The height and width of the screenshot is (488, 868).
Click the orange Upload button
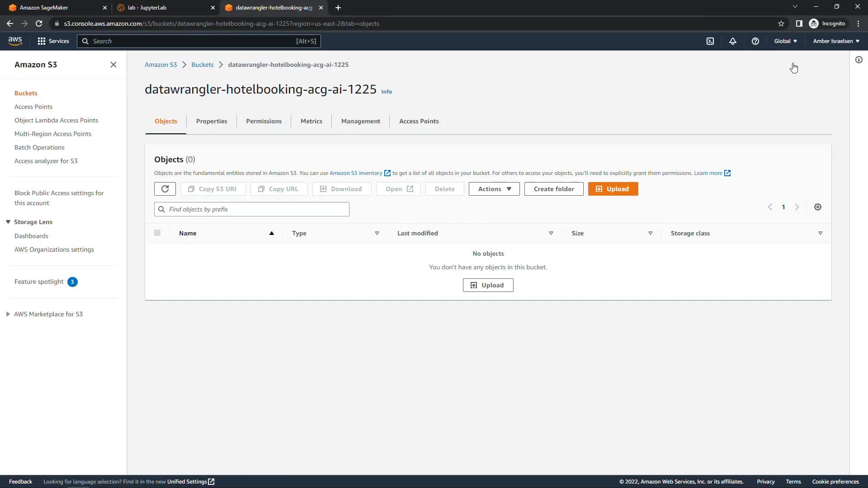(x=613, y=189)
